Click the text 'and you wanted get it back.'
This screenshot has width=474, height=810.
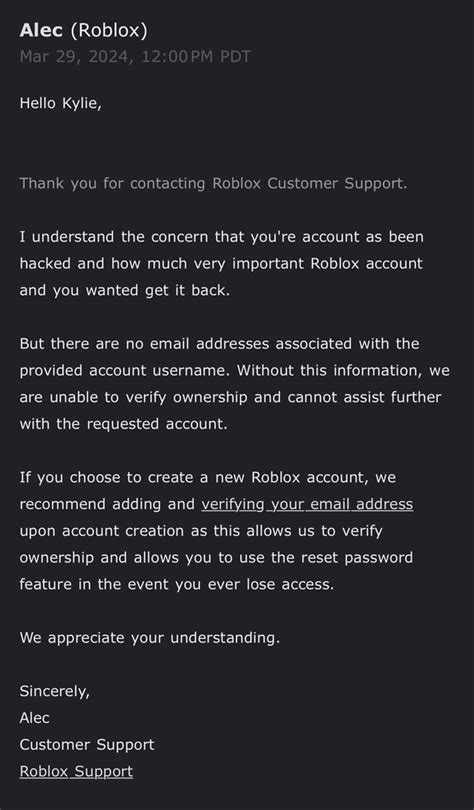[124, 290]
